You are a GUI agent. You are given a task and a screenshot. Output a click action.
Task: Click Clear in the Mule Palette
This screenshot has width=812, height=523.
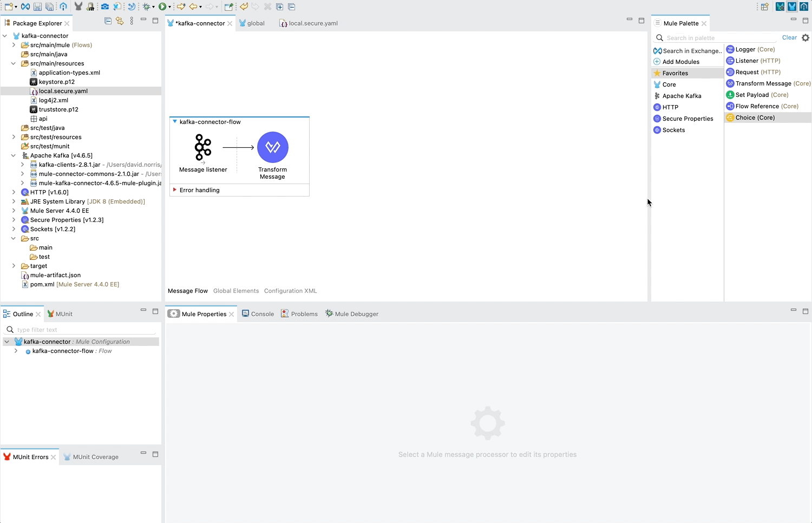pyautogui.click(x=789, y=37)
